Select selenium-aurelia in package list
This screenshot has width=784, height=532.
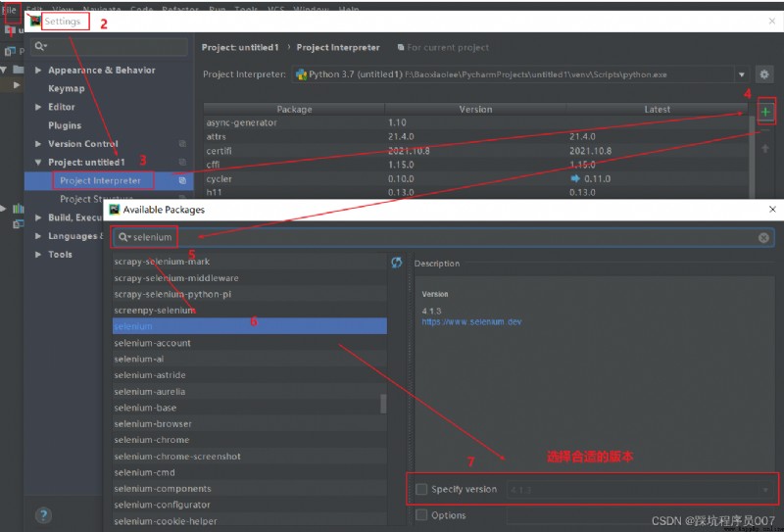[250, 392]
